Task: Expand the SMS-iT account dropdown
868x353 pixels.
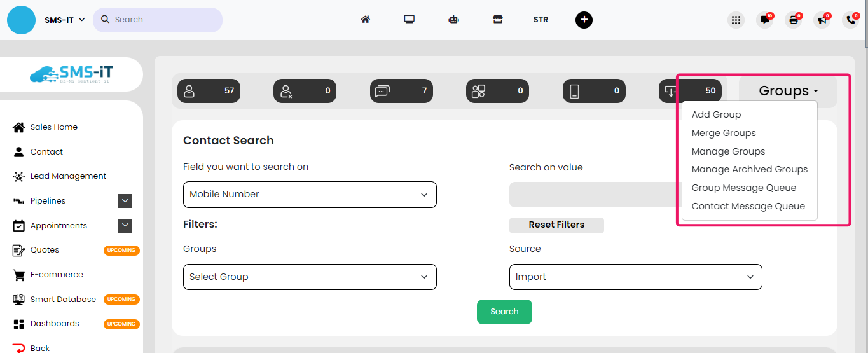Action: 65,20
